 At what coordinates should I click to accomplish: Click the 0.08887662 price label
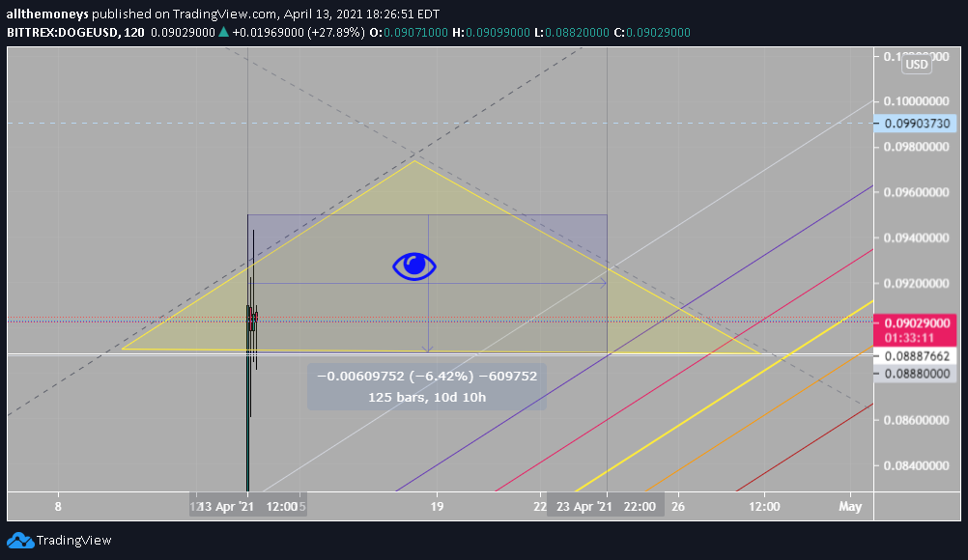tap(916, 356)
